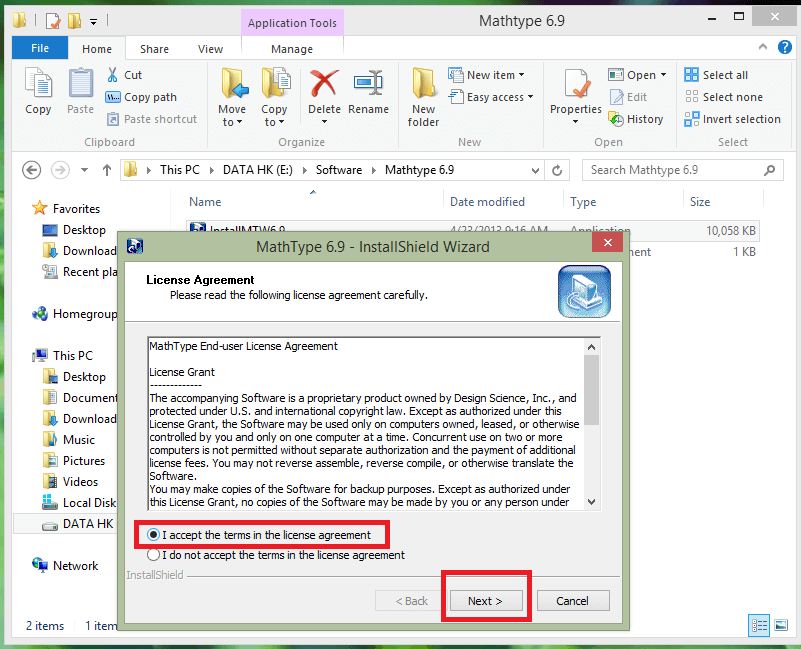Open the New item dropdown
Screen dimensions: 801x649
(x=522, y=75)
